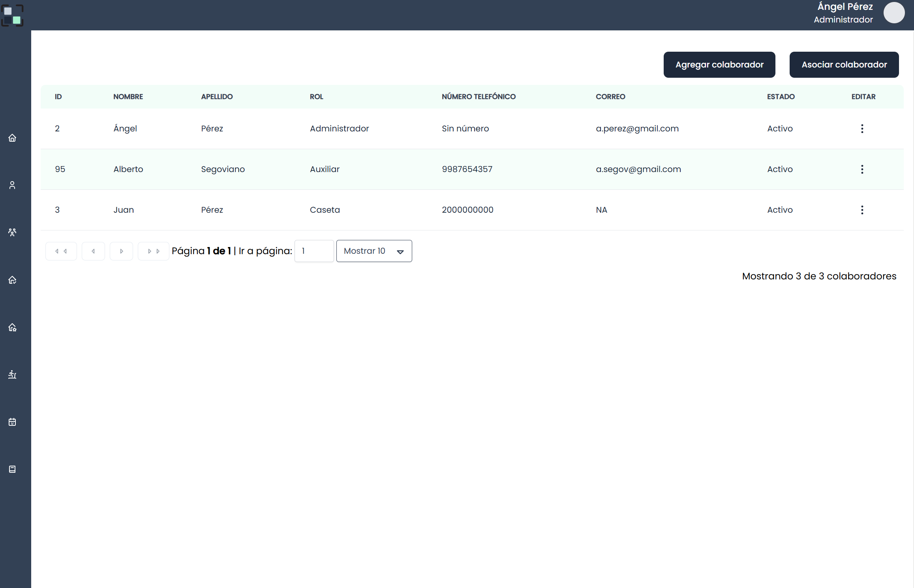Open edit options for Alberto Segoviano
This screenshot has width=914, height=588.
click(862, 169)
